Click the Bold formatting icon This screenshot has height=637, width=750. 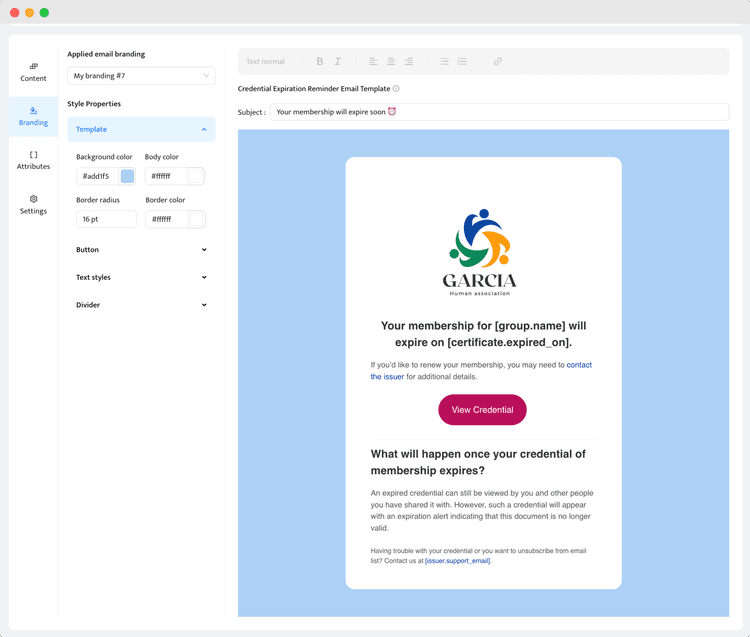(320, 62)
